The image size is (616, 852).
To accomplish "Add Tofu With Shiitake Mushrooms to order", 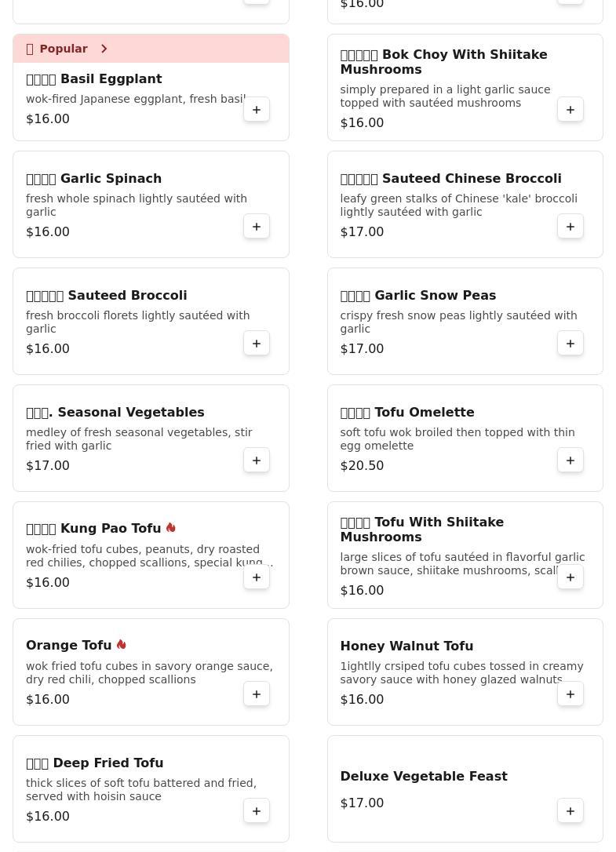I will coord(570,577).
